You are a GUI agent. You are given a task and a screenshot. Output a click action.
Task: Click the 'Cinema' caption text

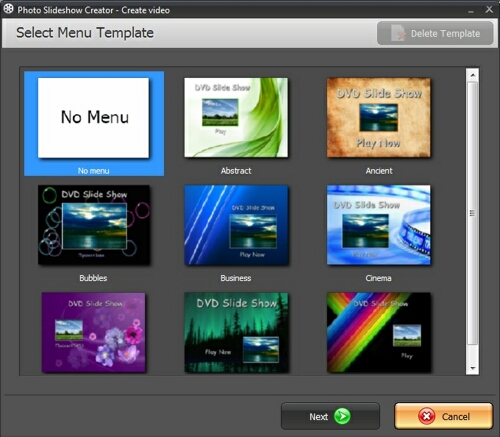point(378,278)
